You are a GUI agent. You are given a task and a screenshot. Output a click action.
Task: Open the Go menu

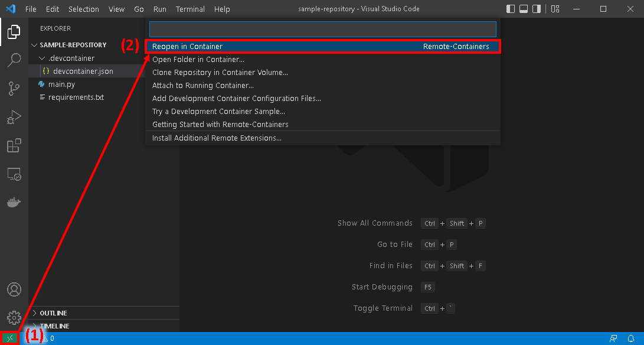click(139, 9)
